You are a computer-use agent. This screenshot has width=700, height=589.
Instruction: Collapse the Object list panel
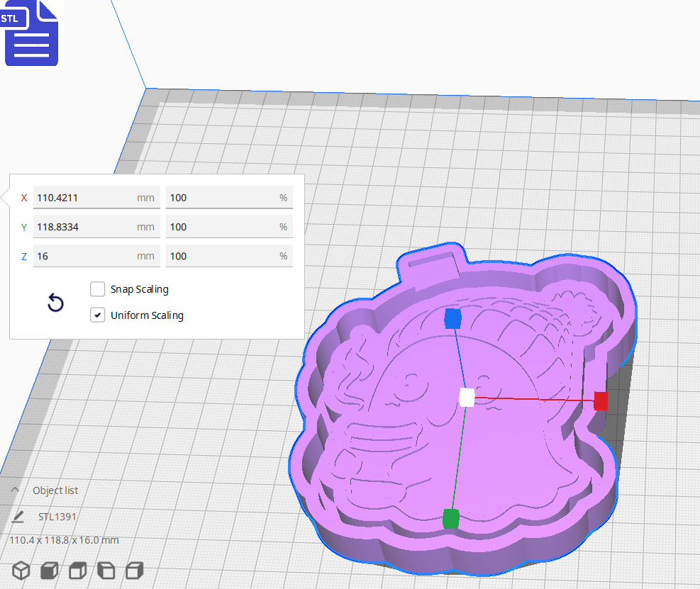point(14,489)
